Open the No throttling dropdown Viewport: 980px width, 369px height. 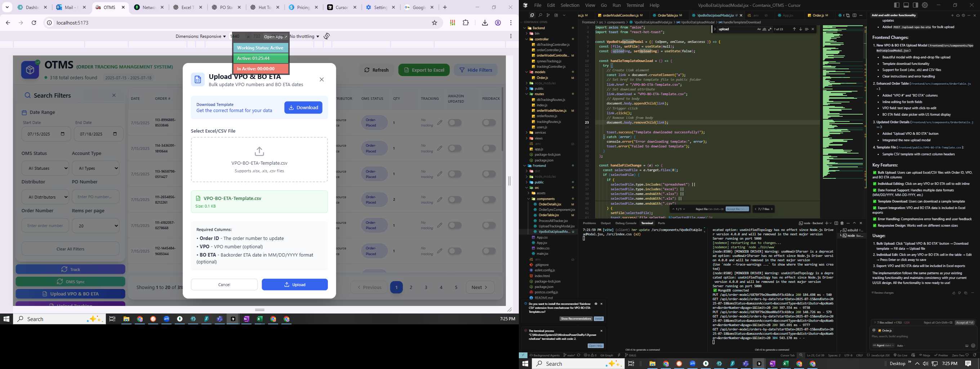point(304,36)
